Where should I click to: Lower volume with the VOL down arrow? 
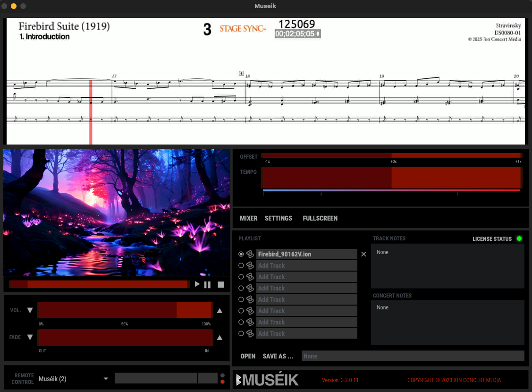pyautogui.click(x=30, y=310)
